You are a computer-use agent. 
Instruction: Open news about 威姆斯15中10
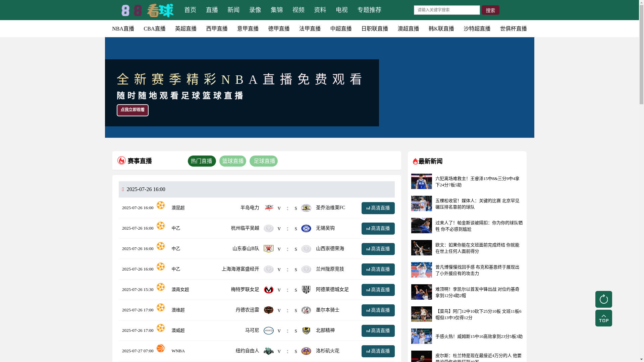coord(479,337)
